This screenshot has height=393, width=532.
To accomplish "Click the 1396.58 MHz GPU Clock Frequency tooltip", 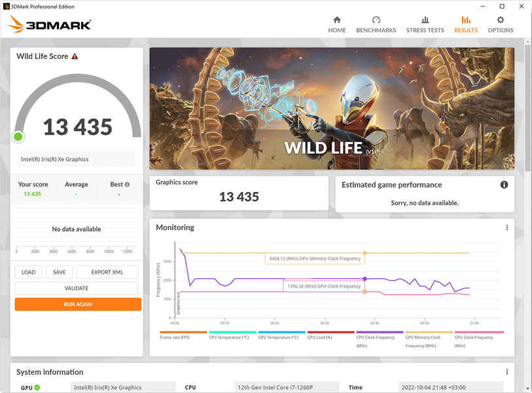I will [324, 286].
